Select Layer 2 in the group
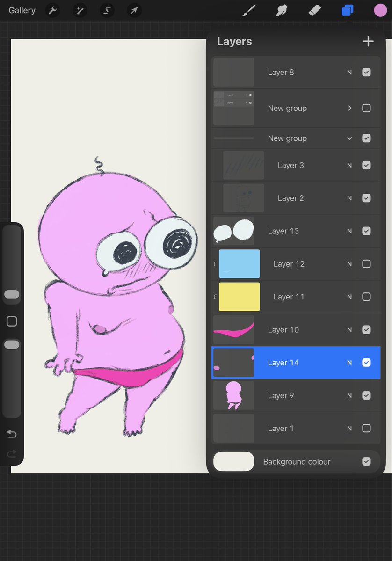Viewport: 392px width, 561px height. [296, 198]
